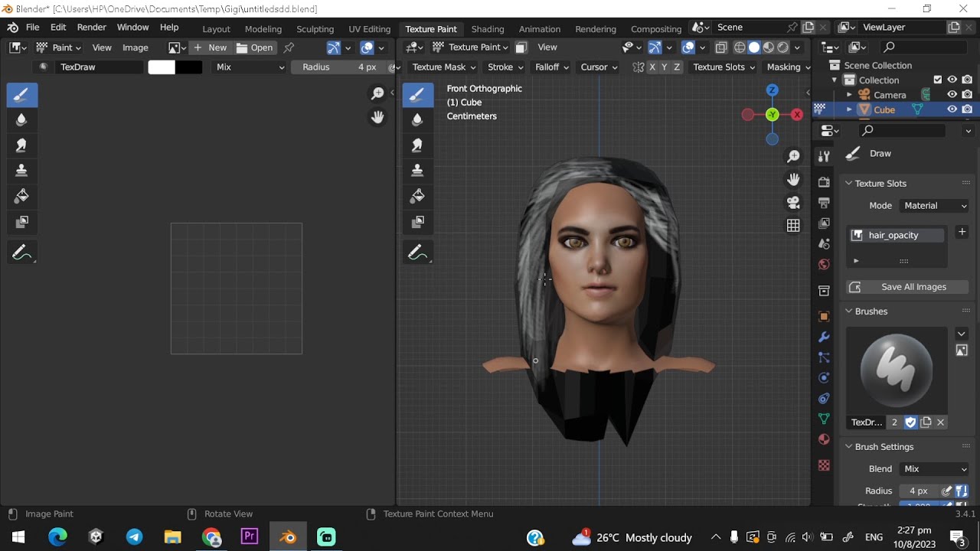Open Blender from the Windows taskbar
The height and width of the screenshot is (551, 980).
pos(288,537)
